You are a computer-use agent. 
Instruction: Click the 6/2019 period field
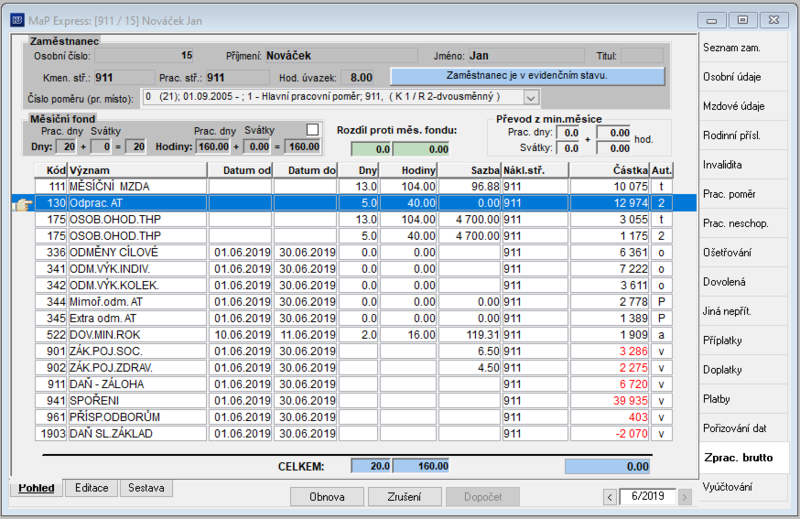647,497
